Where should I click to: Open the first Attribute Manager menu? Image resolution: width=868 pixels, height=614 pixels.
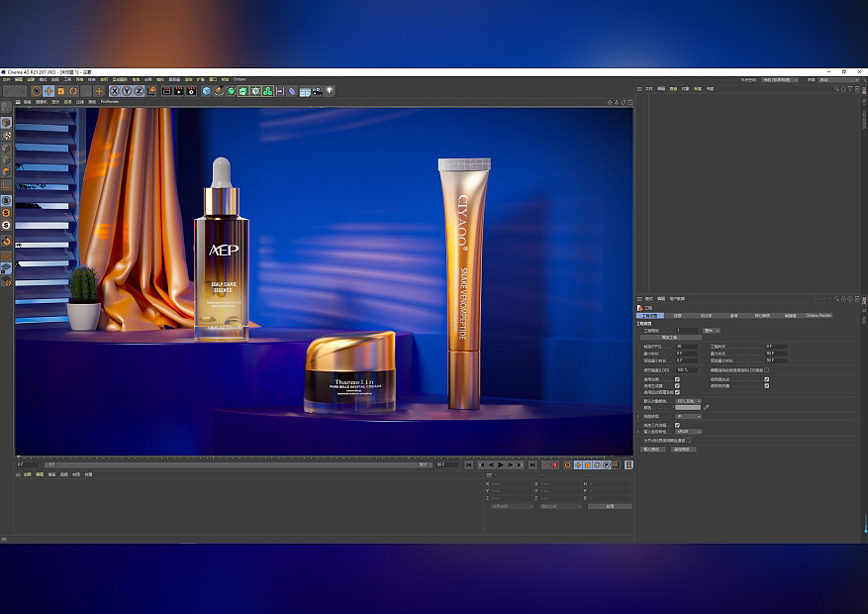[649, 299]
